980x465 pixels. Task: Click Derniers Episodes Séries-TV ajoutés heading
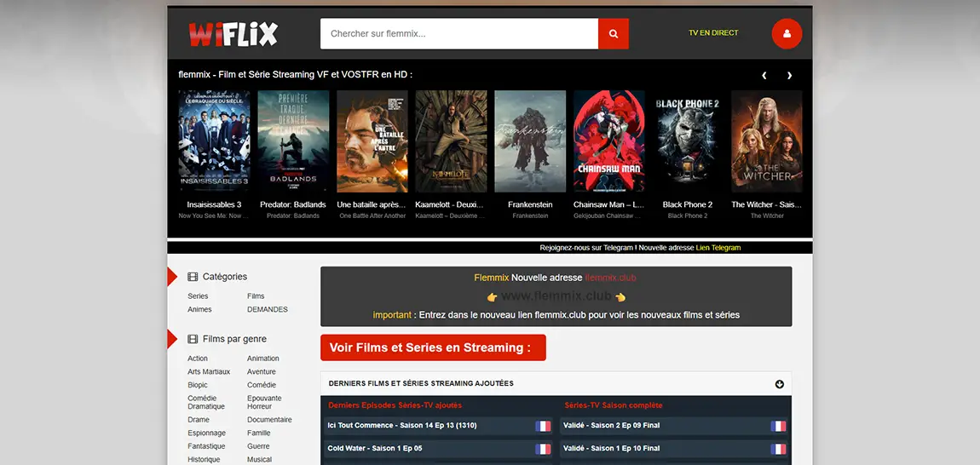click(x=395, y=405)
